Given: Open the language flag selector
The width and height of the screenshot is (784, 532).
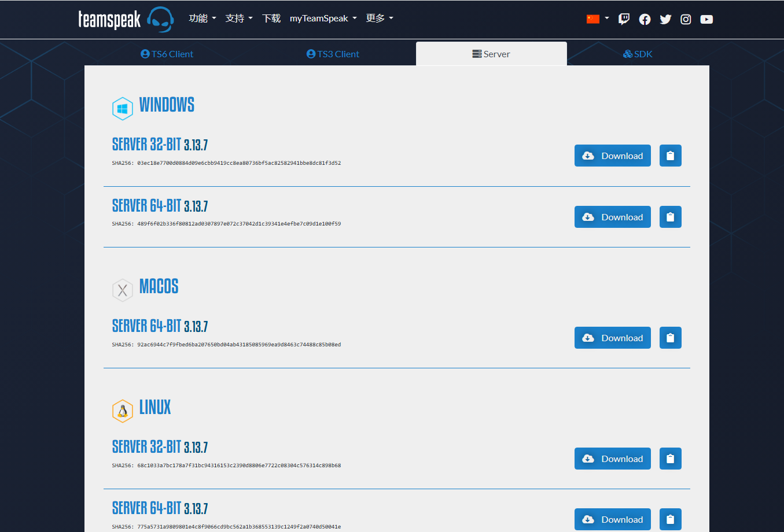Looking at the screenshot, I should (x=597, y=19).
